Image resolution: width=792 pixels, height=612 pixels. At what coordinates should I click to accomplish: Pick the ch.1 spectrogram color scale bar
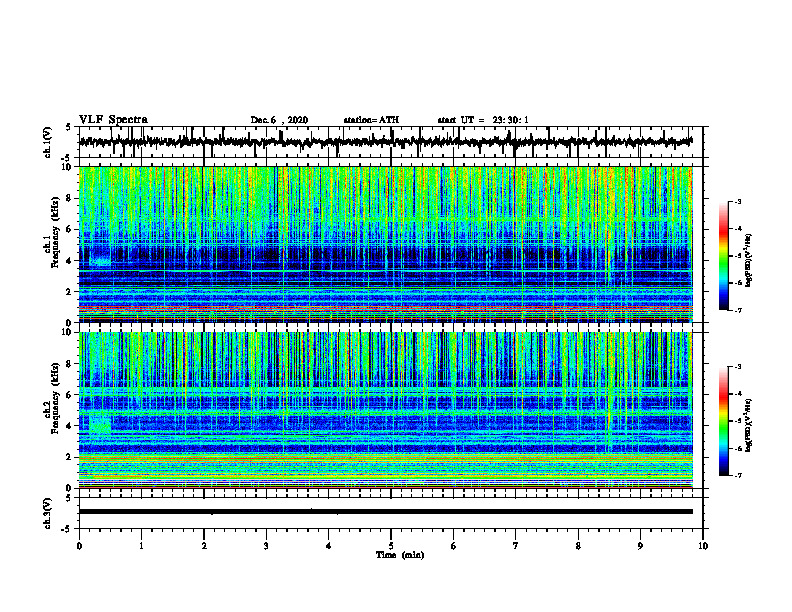724,256
